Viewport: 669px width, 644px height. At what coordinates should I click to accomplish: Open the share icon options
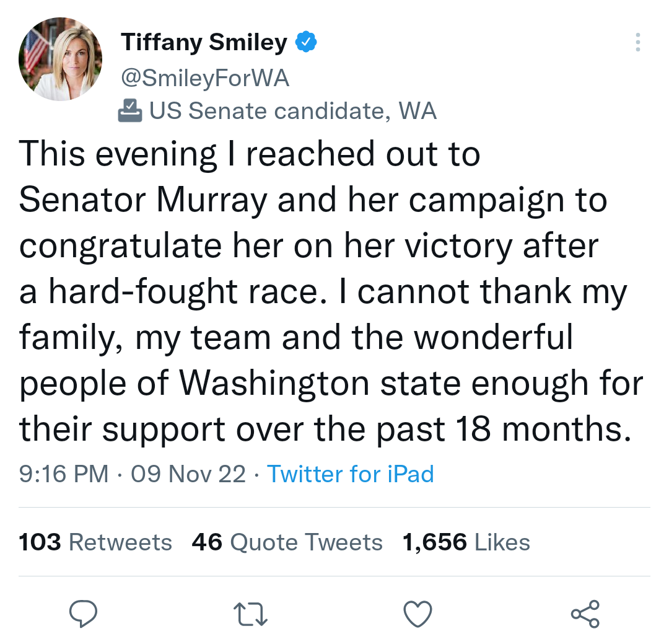pos(585,614)
